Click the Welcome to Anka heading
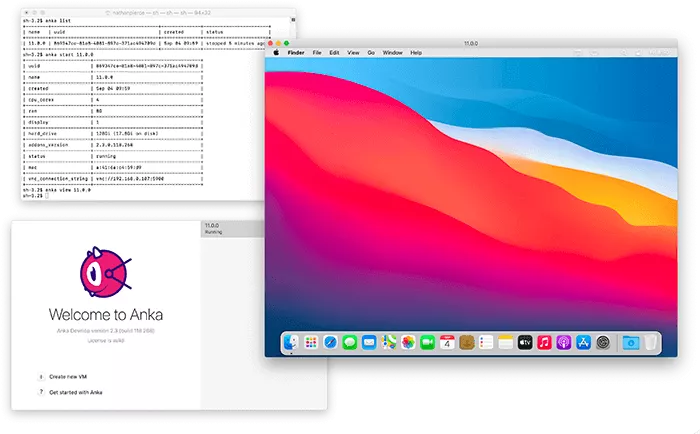This screenshot has width=700, height=434. click(x=106, y=315)
